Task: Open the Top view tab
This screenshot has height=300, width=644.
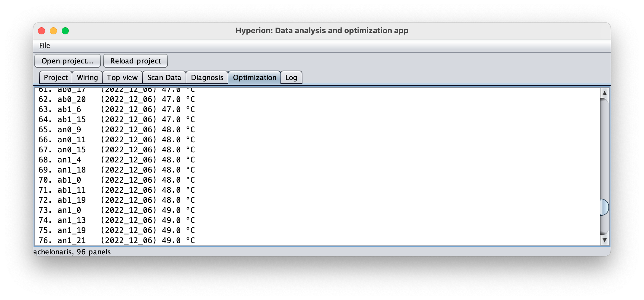Action: click(x=122, y=78)
